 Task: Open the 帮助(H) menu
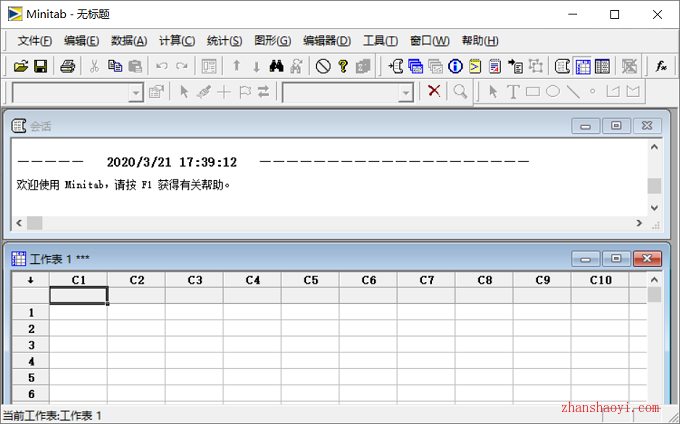coord(480,41)
